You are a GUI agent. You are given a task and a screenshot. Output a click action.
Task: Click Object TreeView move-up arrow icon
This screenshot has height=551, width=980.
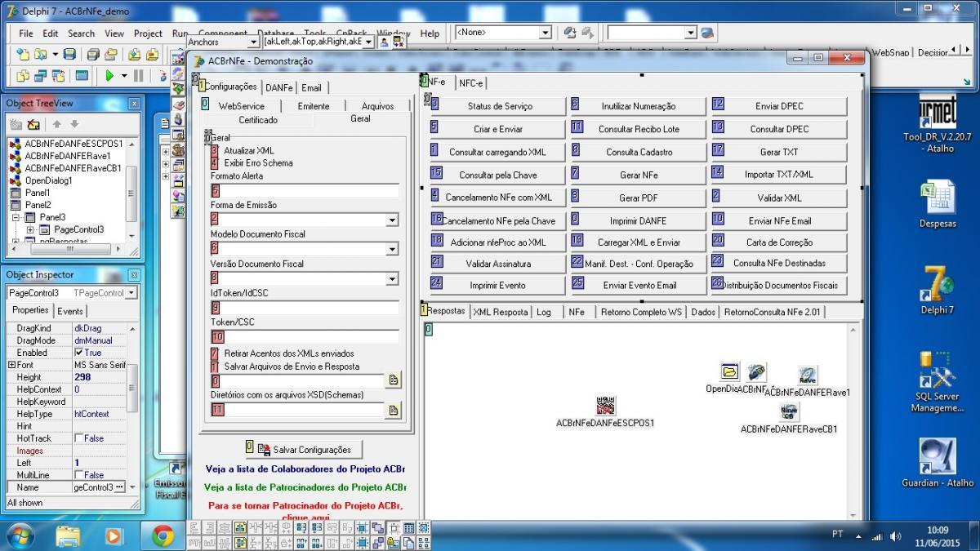tap(57, 124)
